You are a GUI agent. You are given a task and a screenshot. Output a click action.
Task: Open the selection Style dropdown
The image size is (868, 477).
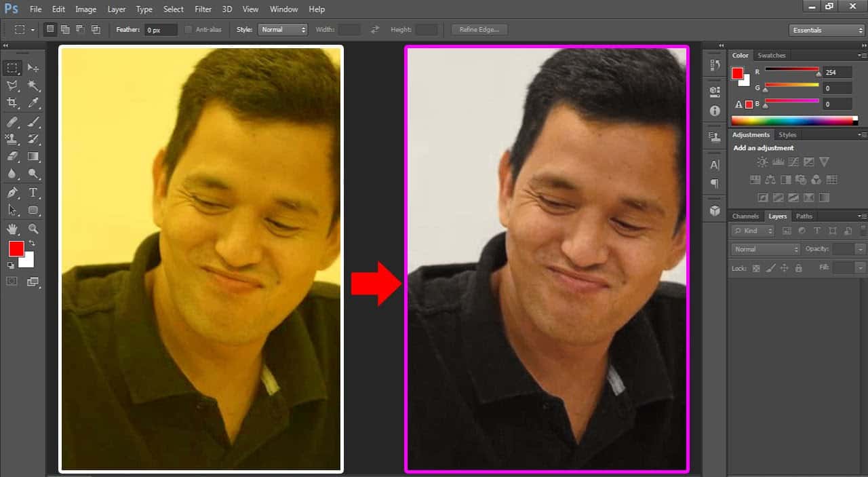coord(283,29)
